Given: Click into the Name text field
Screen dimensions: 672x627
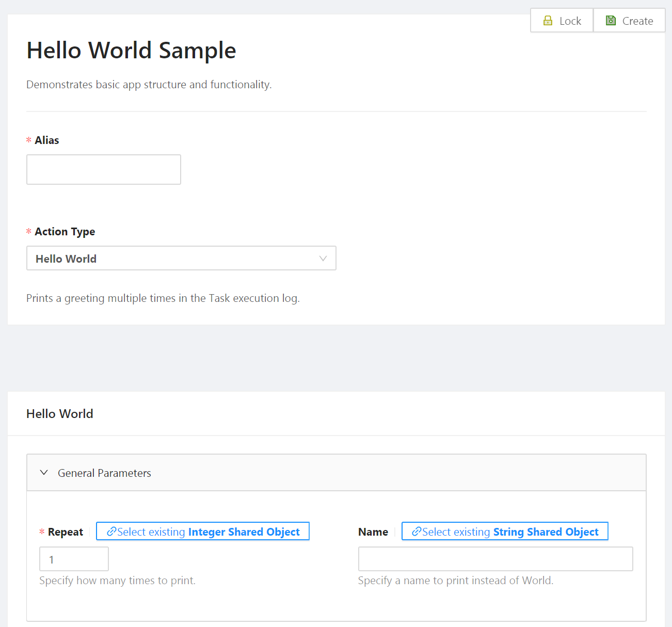Looking at the screenshot, I should (495, 559).
